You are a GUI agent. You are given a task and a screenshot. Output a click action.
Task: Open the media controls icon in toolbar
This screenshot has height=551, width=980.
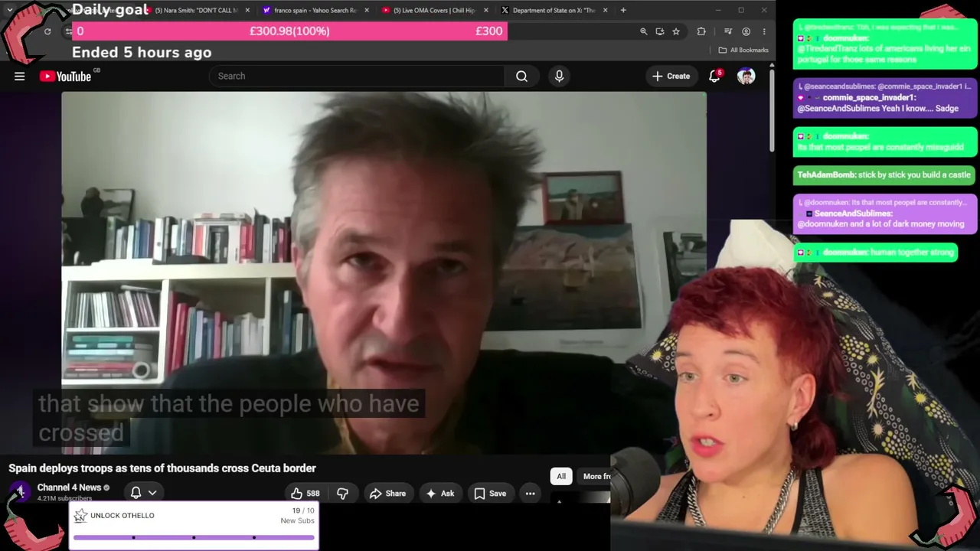click(728, 31)
